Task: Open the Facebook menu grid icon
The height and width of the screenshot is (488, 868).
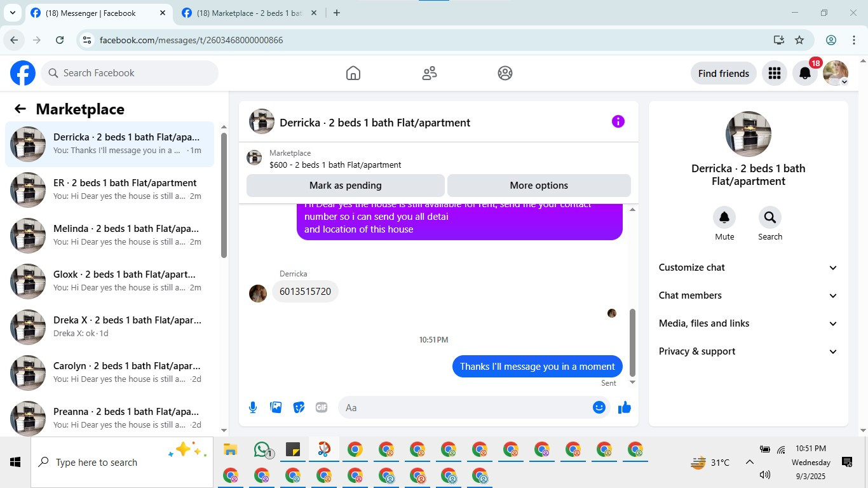Action: [774, 73]
